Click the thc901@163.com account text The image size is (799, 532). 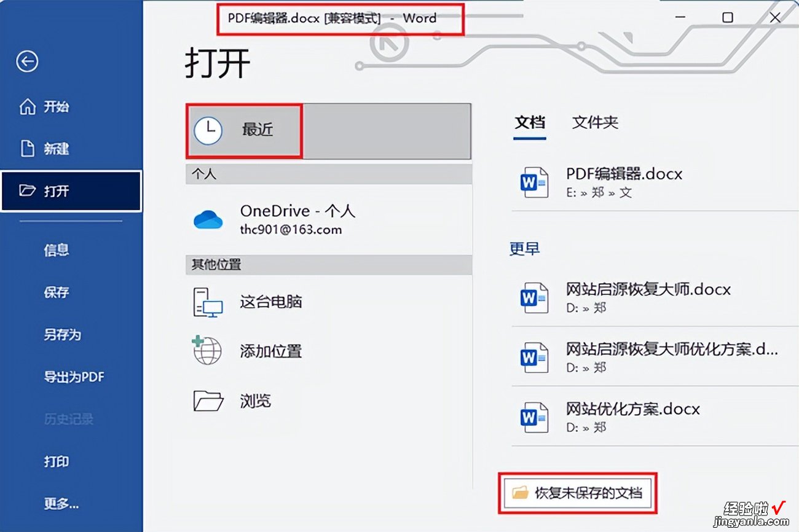[x=291, y=230]
